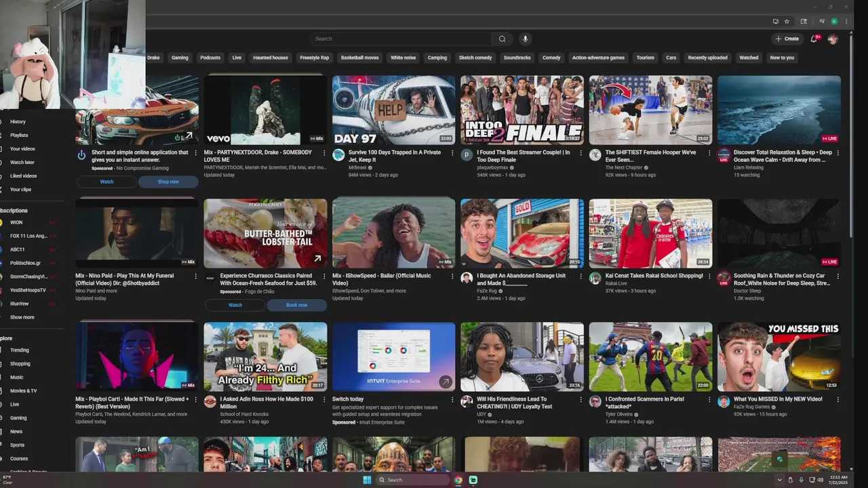Open the ocean waves live stream thumbnail
Viewport: 868px width, 488px height.
click(778, 110)
